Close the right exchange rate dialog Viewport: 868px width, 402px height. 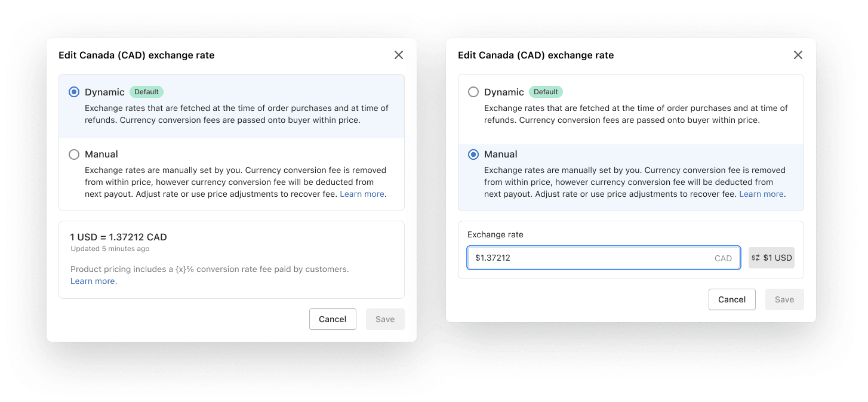coord(798,54)
